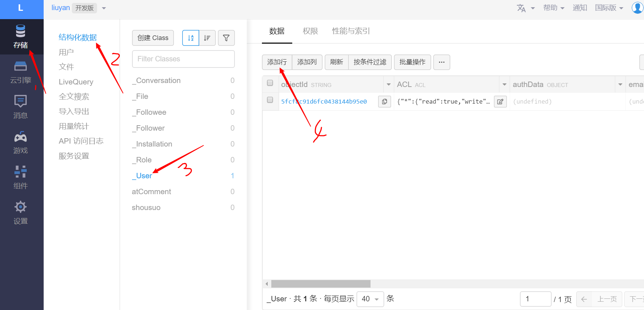Open the objectId column dropdown arrow
Image resolution: width=644 pixels, height=310 pixels.
pyautogui.click(x=389, y=84)
